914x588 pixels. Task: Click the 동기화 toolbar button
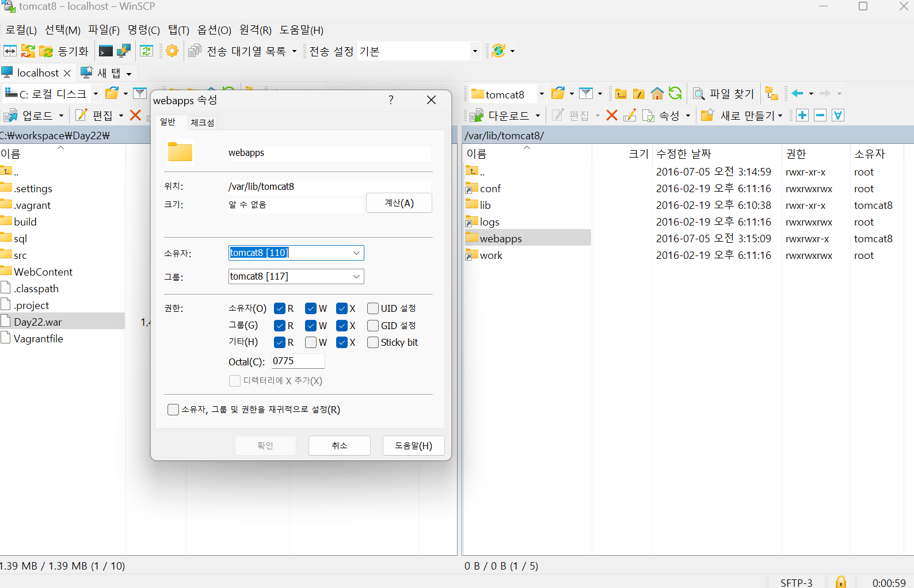pyautogui.click(x=64, y=51)
